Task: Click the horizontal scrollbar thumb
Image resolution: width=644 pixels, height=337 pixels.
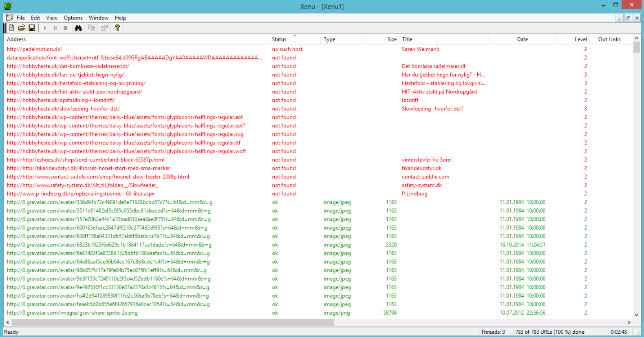Action: pyautogui.click(x=173, y=322)
